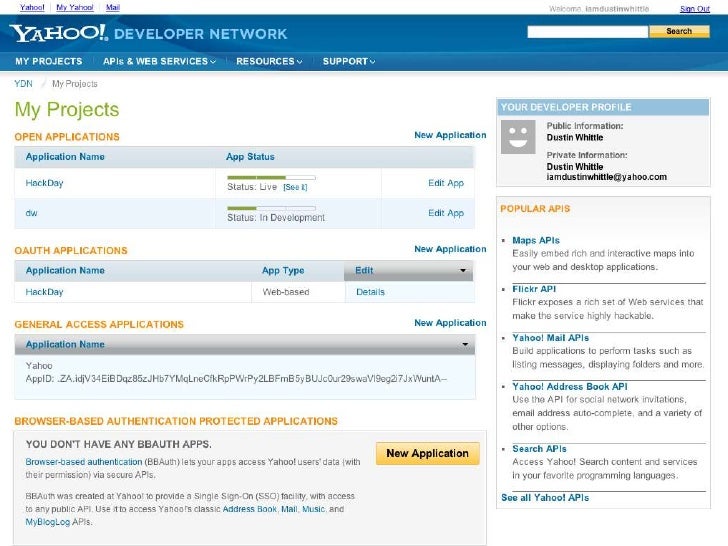This screenshot has width=728, height=546.
Task: Click the top search input field
Action: click(x=587, y=32)
